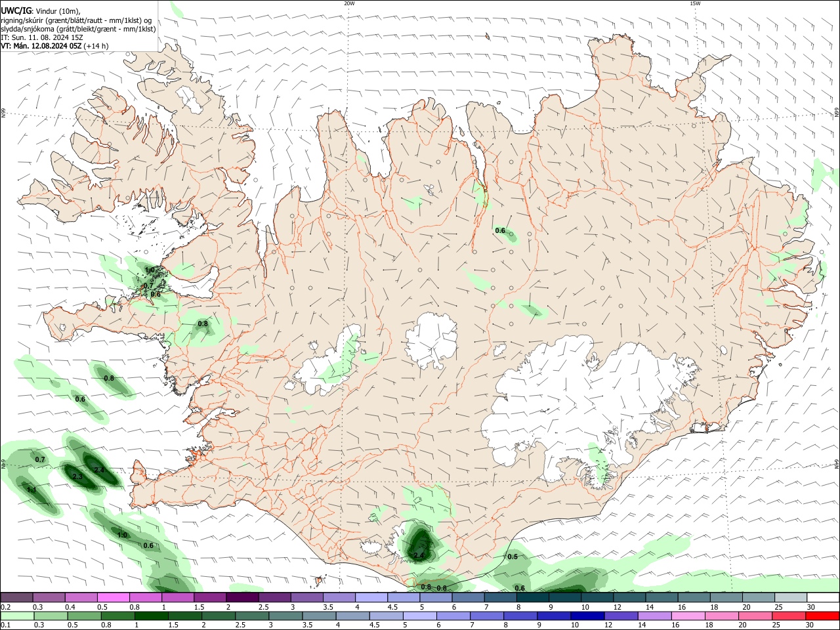This screenshot has height=630, width=840.
Task: Click the 30 tick label on upper legend
Action: (x=811, y=607)
